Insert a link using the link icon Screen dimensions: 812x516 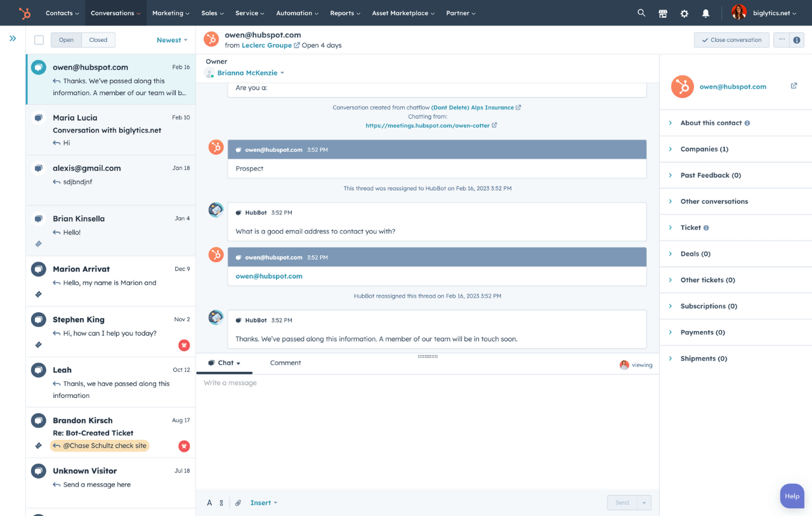point(222,502)
